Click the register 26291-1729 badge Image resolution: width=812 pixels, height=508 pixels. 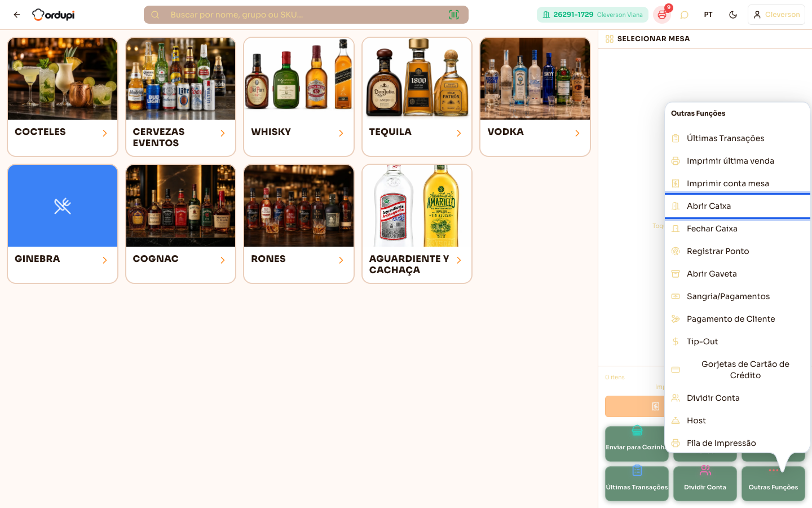pos(593,15)
